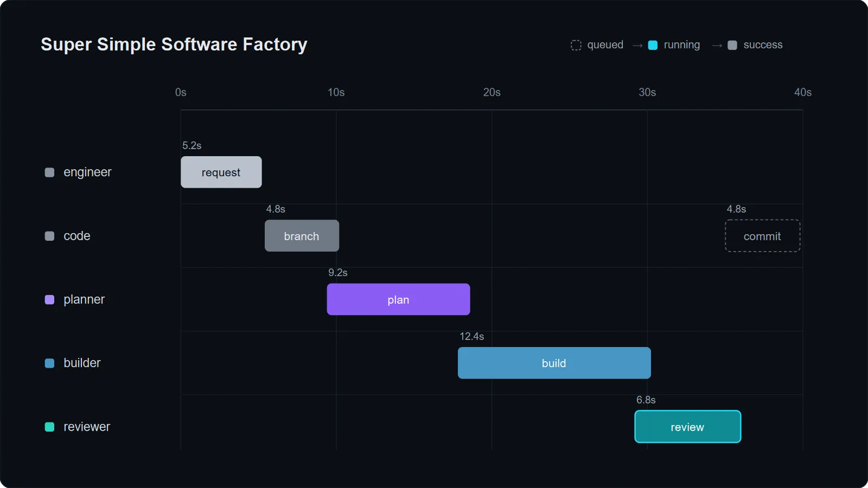Click the reviewer teal color square

pos(49,427)
